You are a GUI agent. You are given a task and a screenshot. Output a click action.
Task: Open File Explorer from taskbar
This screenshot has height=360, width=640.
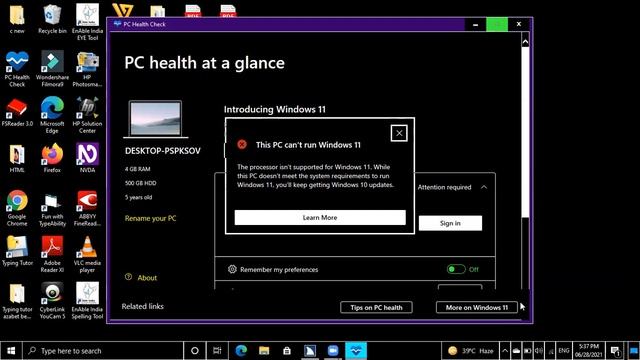pyautogui.click(x=264, y=351)
